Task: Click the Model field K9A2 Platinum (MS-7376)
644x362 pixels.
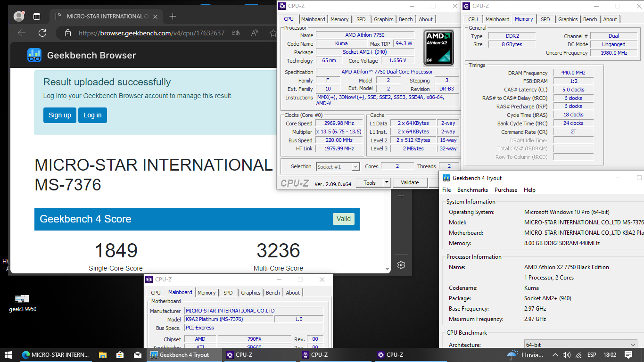Action: [x=228, y=319]
